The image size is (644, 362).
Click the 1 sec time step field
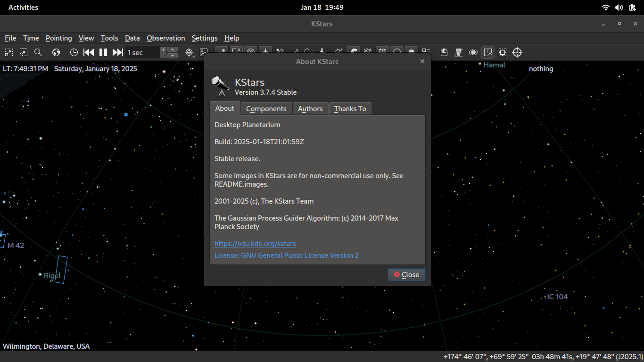(142, 53)
